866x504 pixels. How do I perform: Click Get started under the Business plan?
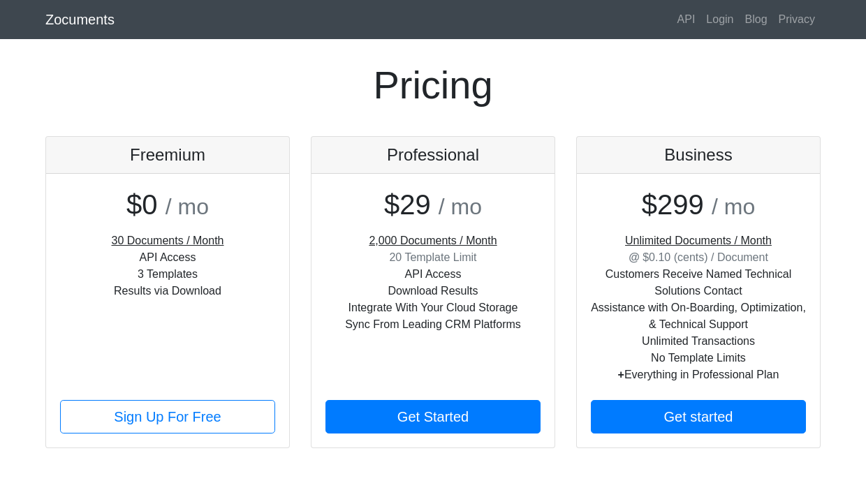point(698,417)
